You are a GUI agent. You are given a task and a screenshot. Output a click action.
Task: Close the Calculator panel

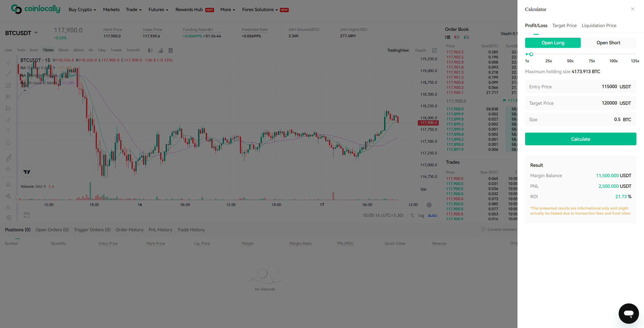pos(633,9)
